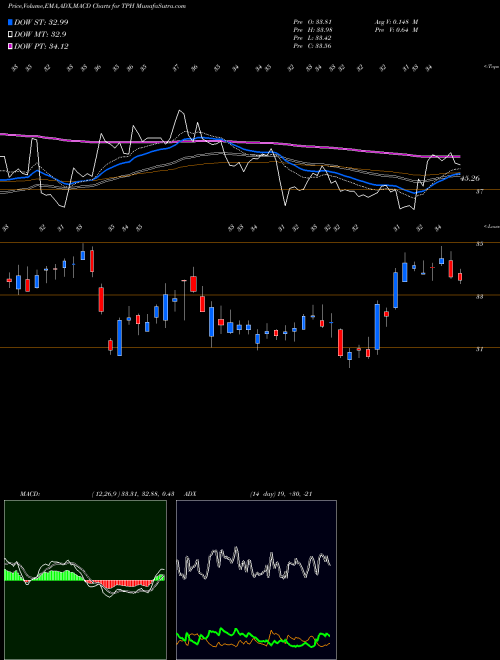Select the 'DOW ST: 32.99' legend text
This screenshot has height=660, width=500.
pyautogui.click(x=41, y=22)
